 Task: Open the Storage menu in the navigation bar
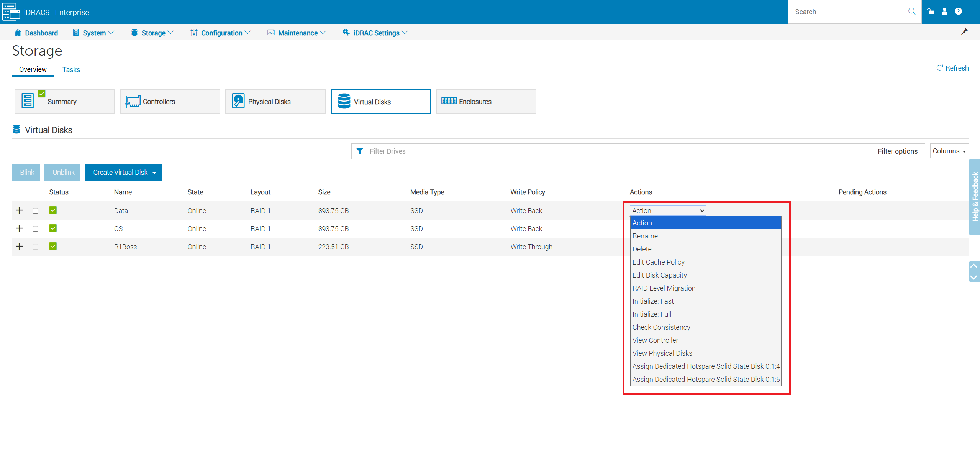[152, 33]
